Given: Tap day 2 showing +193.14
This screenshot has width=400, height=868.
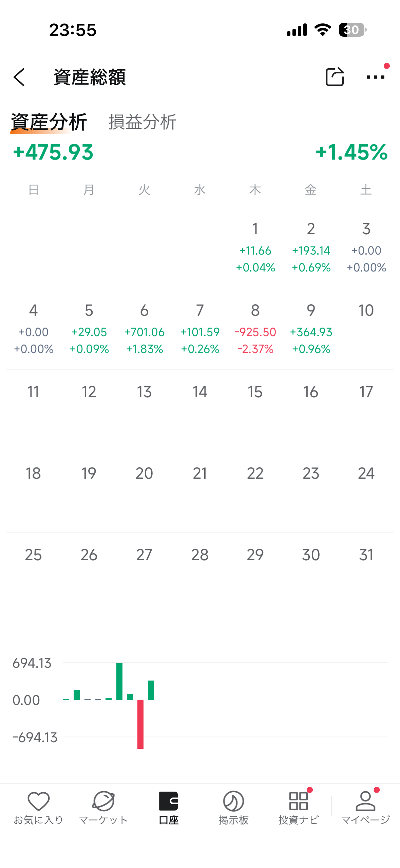Looking at the screenshot, I should click(311, 247).
